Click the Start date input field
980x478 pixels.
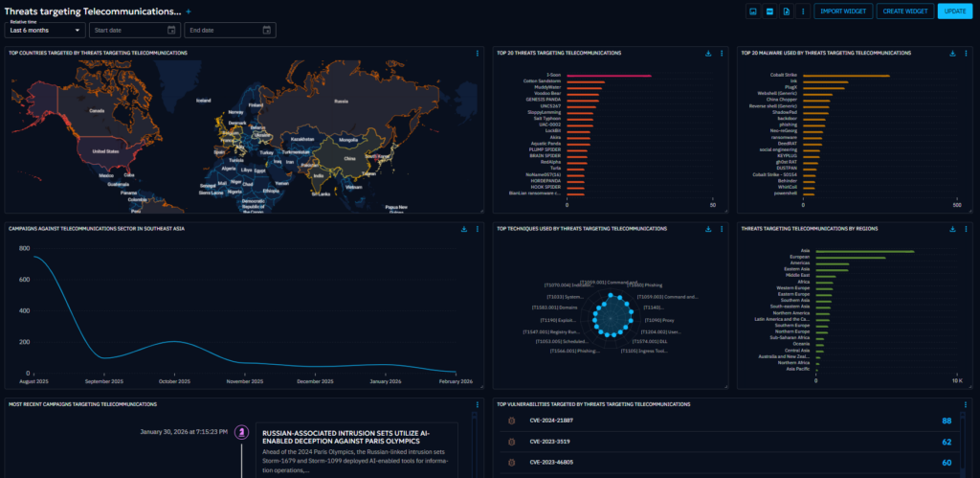point(135,30)
